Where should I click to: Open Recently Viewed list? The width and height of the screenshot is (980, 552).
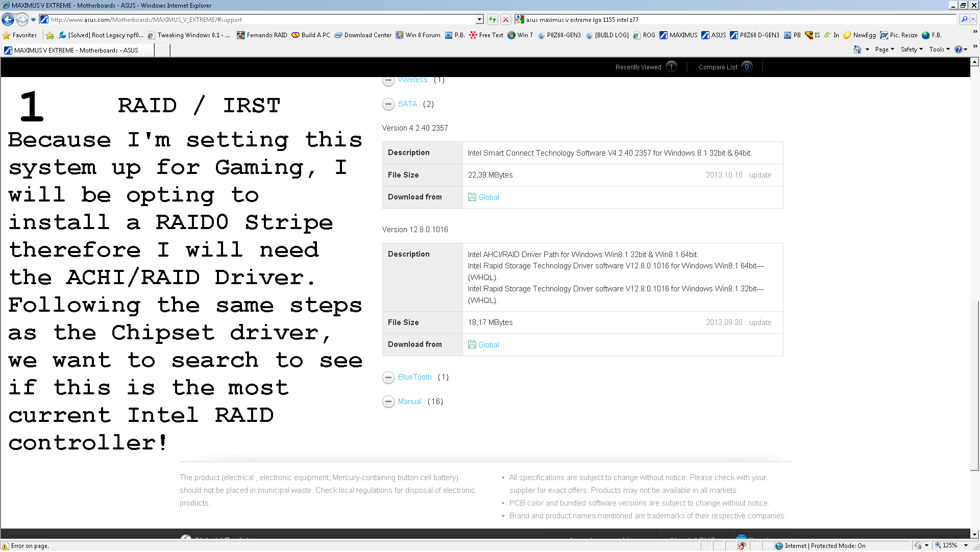pos(646,67)
